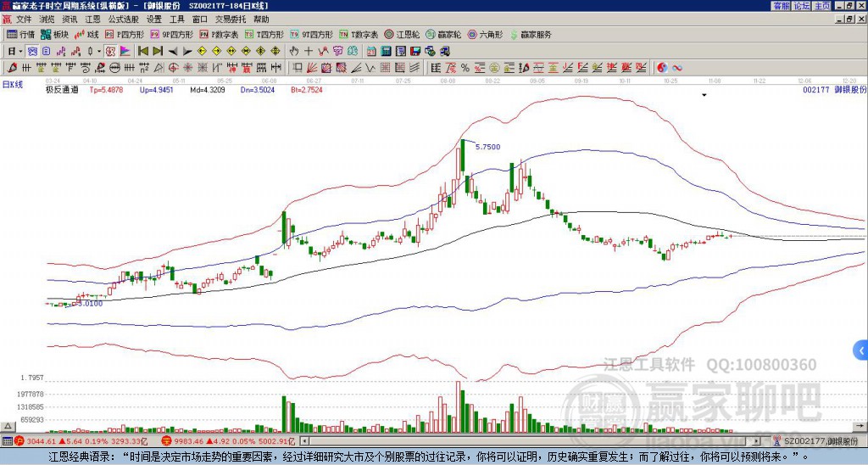Click the up triangle button at bottom-left

coord(7,426)
